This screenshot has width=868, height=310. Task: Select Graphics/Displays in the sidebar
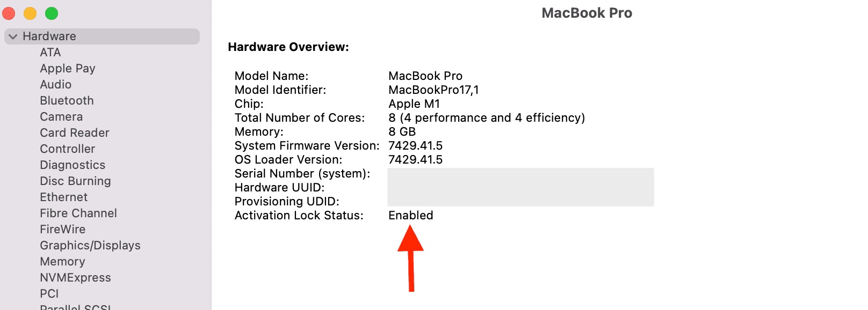point(90,246)
